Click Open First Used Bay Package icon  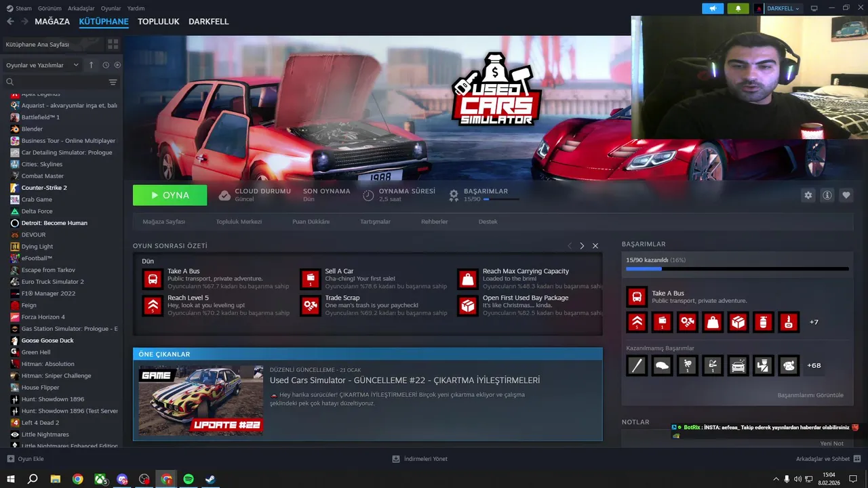(x=467, y=306)
